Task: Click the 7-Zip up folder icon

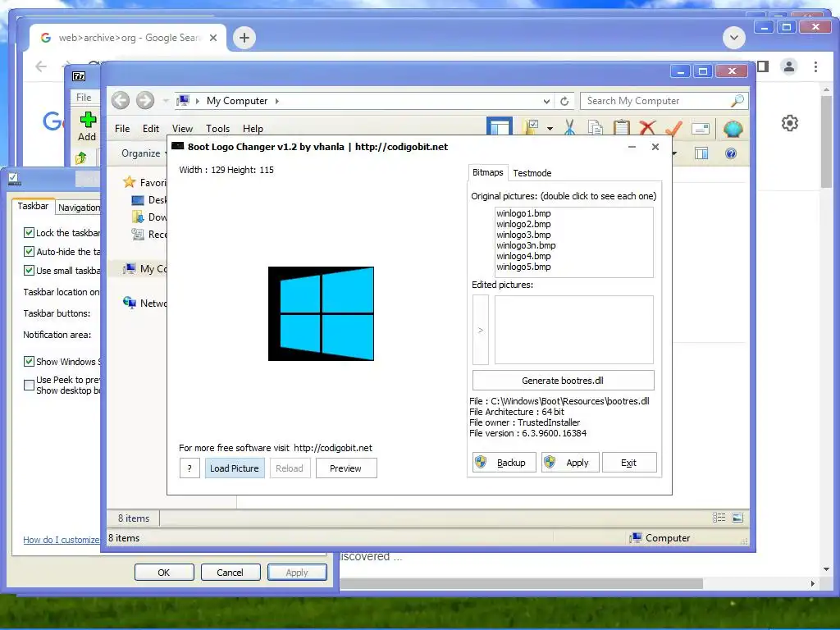Action: pos(81,157)
